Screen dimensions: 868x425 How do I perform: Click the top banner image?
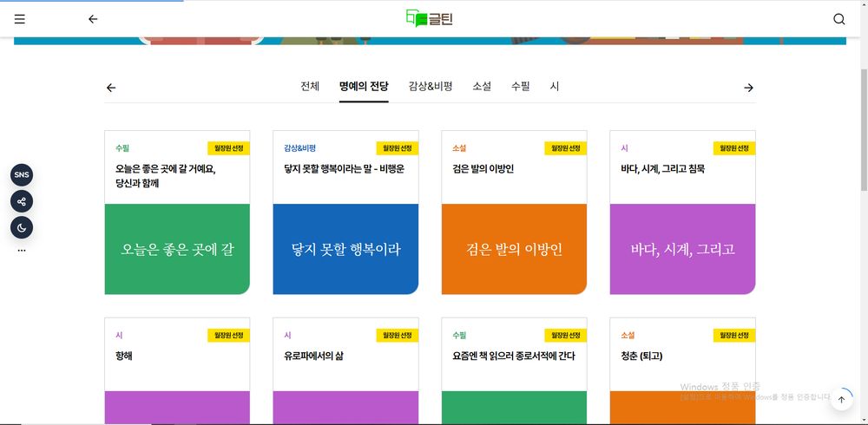(430, 41)
